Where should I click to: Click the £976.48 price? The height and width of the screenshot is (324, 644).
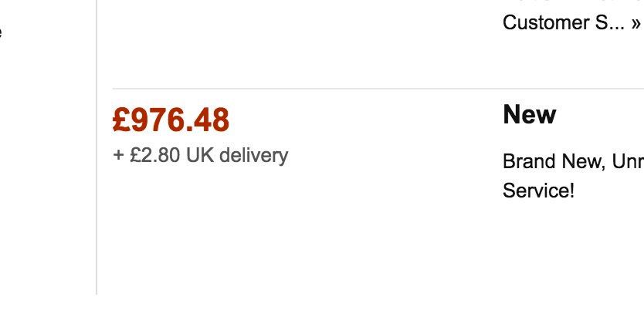pos(171,120)
